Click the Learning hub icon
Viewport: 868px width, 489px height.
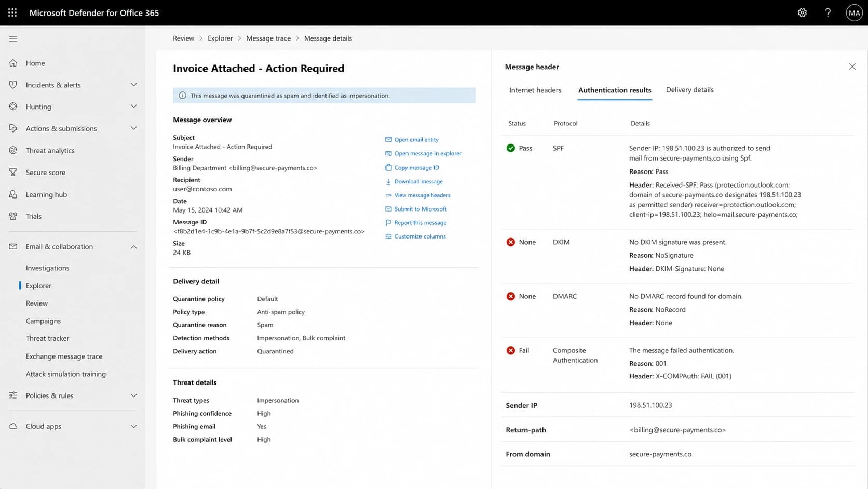tap(13, 194)
